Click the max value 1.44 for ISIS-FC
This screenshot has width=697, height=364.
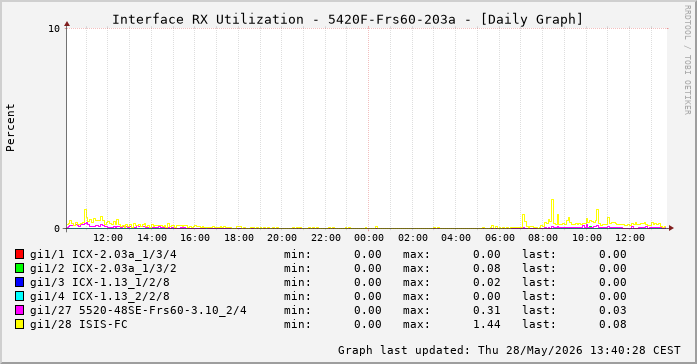click(487, 324)
